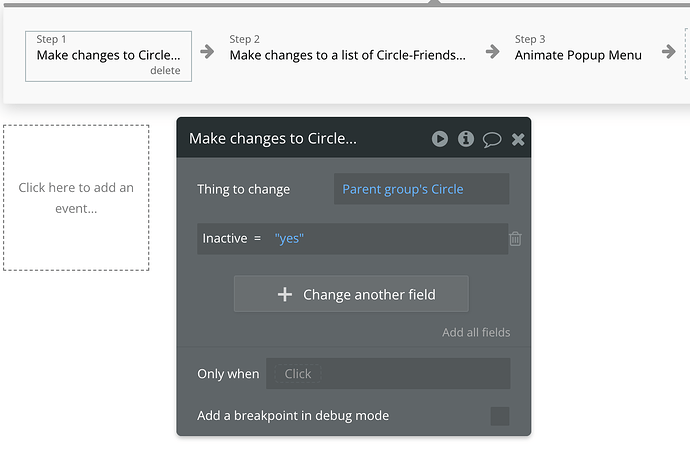Screen dimensions: 690x458
Task: Edit the "yes" value expression for Inactive
Action: pos(289,239)
